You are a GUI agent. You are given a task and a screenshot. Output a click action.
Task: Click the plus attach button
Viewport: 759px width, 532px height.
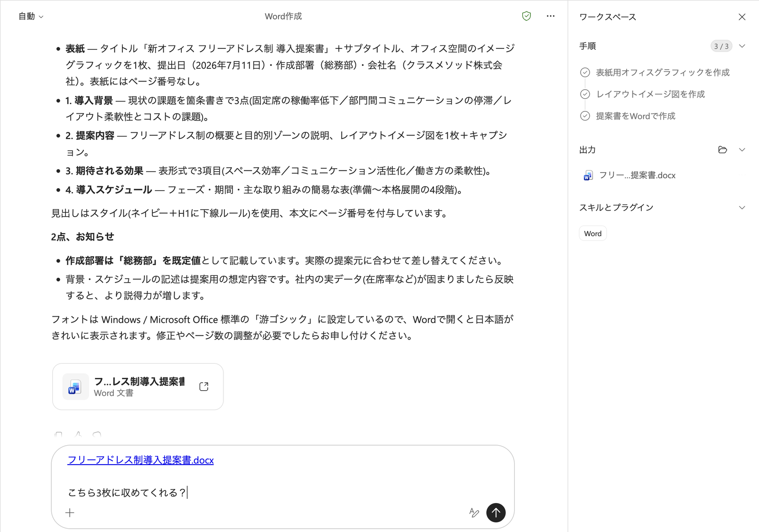pyautogui.click(x=70, y=513)
